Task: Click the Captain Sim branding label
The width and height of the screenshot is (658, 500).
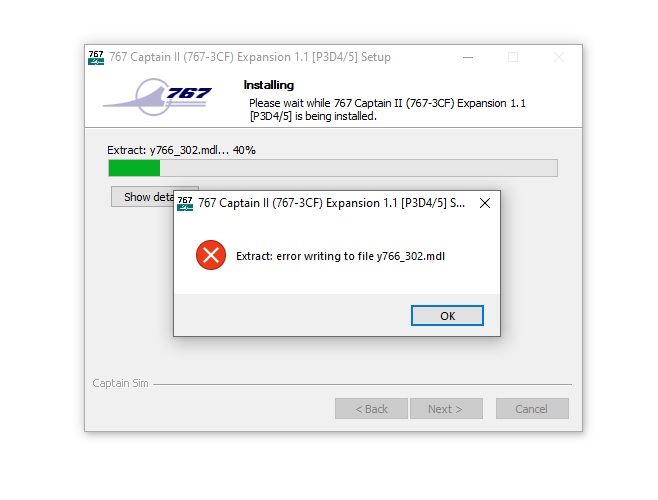Action: (x=120, y=383)
